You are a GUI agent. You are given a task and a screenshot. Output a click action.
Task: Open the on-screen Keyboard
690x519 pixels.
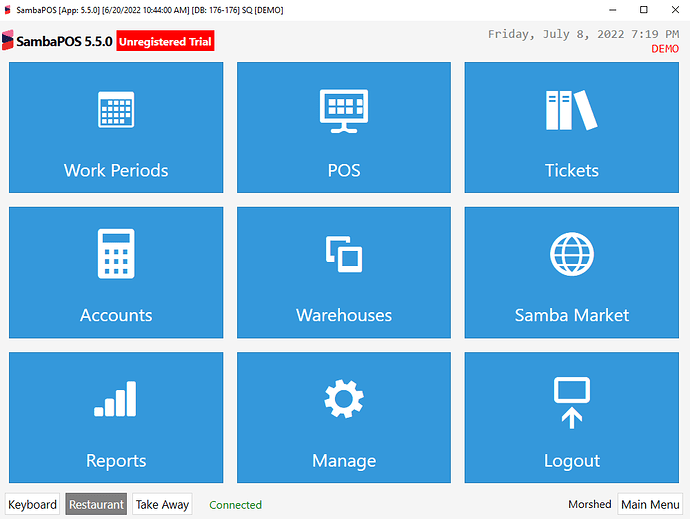(x=33, y=504)
